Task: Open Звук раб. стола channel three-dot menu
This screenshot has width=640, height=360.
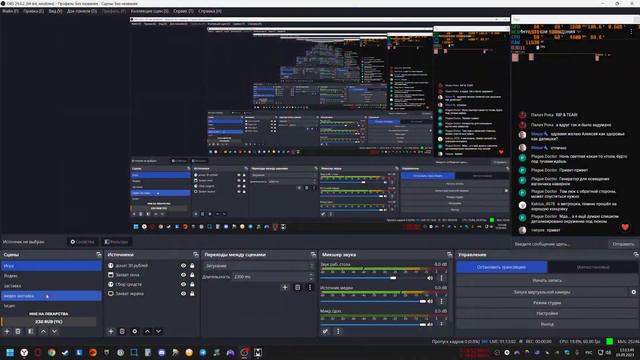Action: point(441,278)
